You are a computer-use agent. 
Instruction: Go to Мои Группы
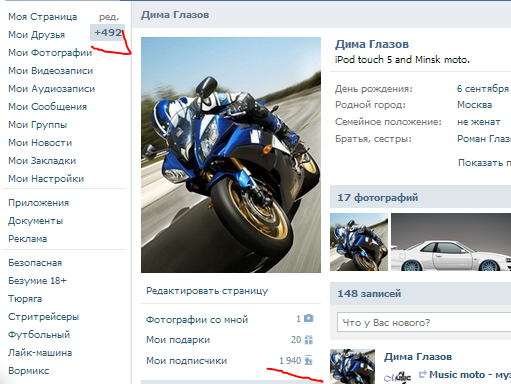click(x=38, y=125)
